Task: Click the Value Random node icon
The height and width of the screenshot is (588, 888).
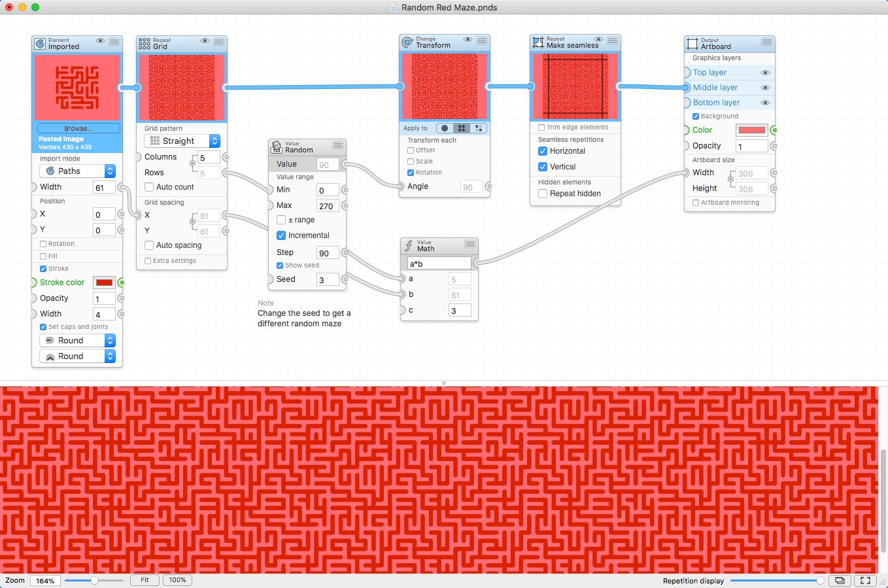Action: 277,147
